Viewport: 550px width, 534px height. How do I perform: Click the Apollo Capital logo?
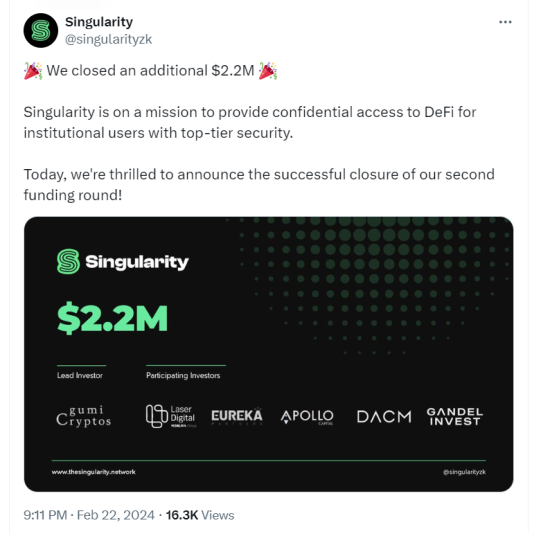[x=307, y=417]
